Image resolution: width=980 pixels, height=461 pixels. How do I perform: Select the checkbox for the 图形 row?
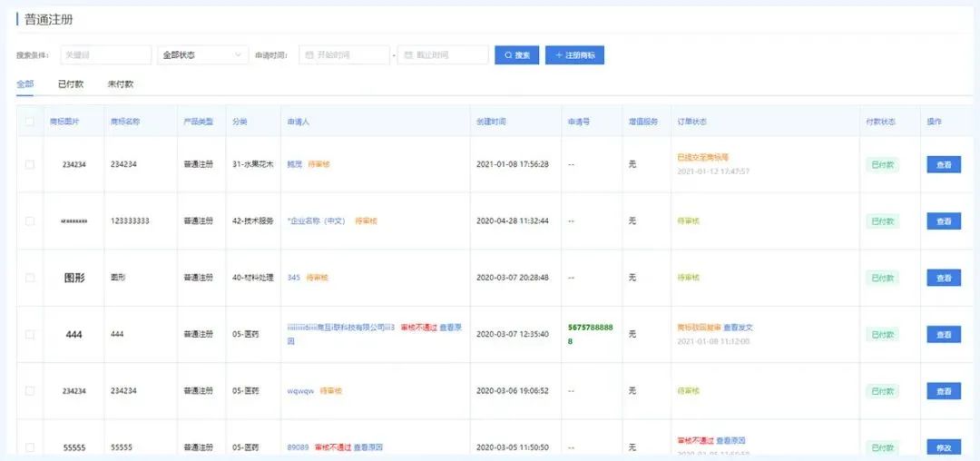pos(30,278)
